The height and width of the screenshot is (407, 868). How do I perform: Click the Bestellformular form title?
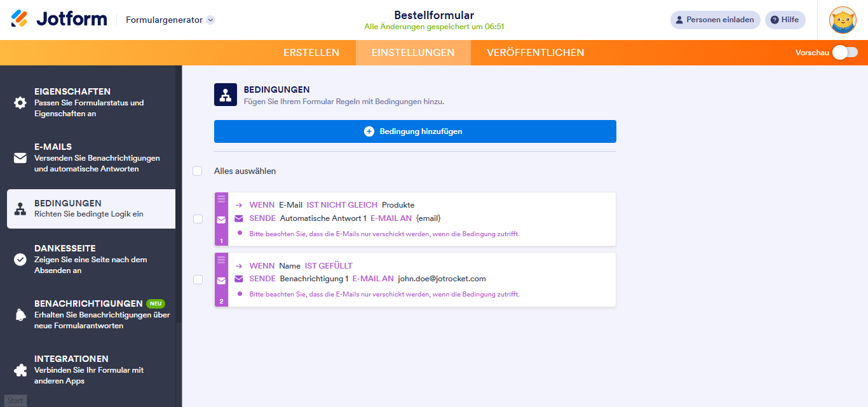[x=434, y=15]
